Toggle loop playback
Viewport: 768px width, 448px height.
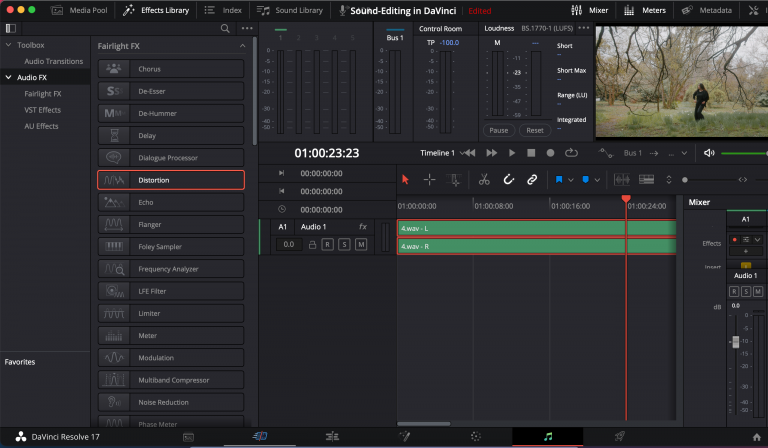pos(571,153)
